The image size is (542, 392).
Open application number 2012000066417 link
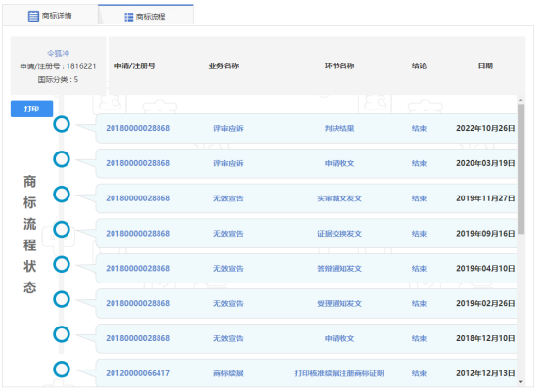pyautogui.click(x=138, y=373)
